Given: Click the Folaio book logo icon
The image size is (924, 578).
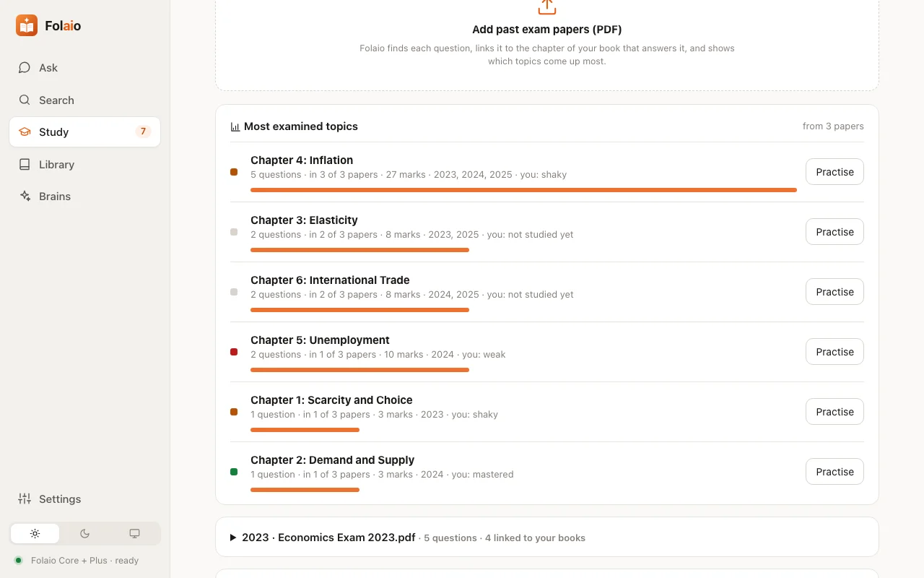Looking at the screenshot, I should pos(27,25).
